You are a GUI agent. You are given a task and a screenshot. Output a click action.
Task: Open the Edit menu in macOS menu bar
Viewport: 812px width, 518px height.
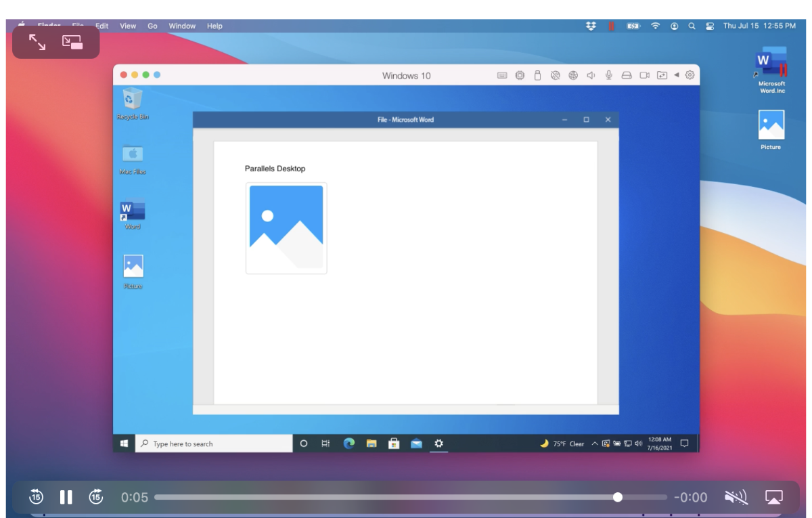(101, 26)
